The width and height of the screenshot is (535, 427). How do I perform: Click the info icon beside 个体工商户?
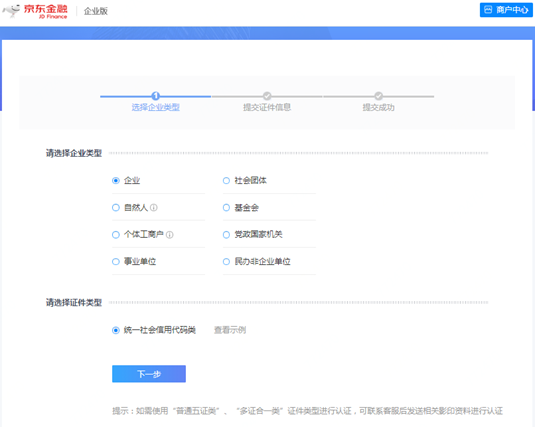pos(170,235)
